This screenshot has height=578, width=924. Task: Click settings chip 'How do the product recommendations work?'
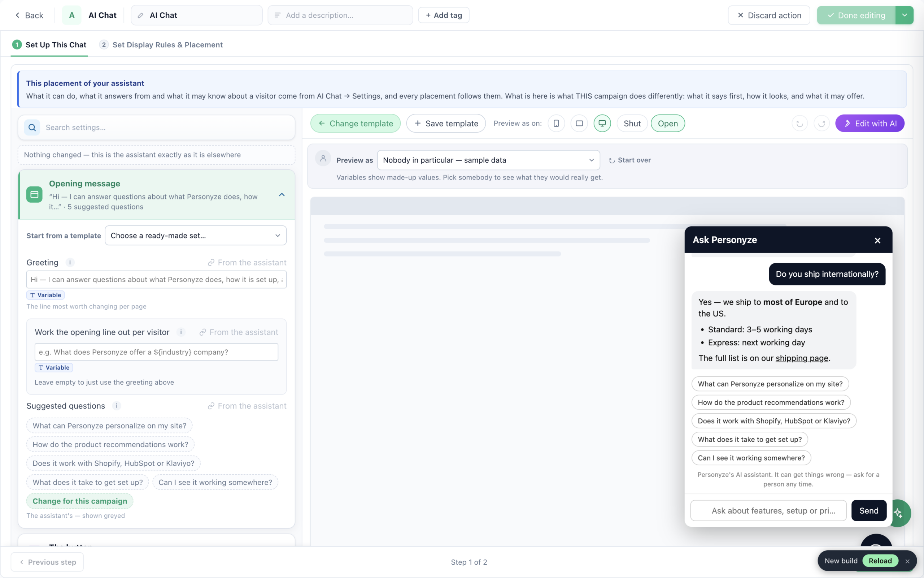110,445
